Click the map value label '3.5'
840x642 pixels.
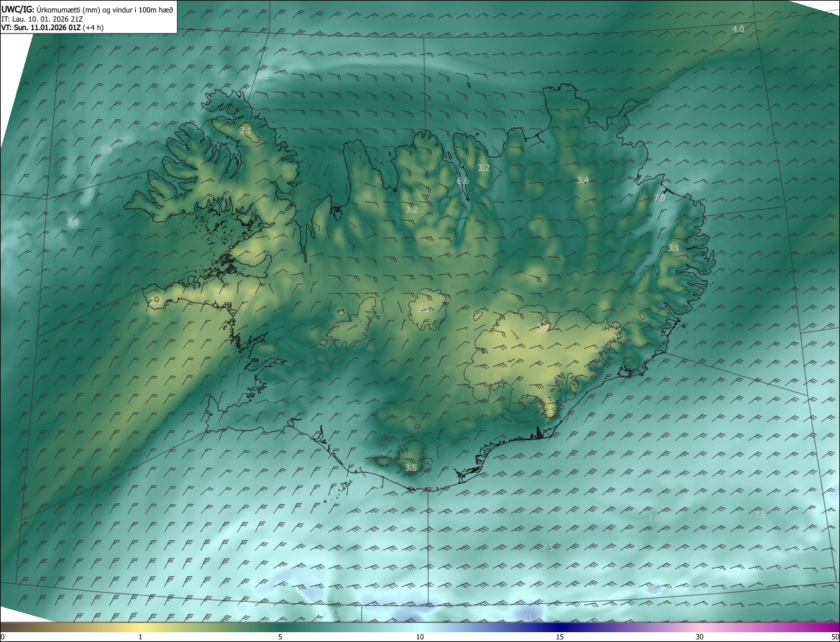tap(411, 468)
